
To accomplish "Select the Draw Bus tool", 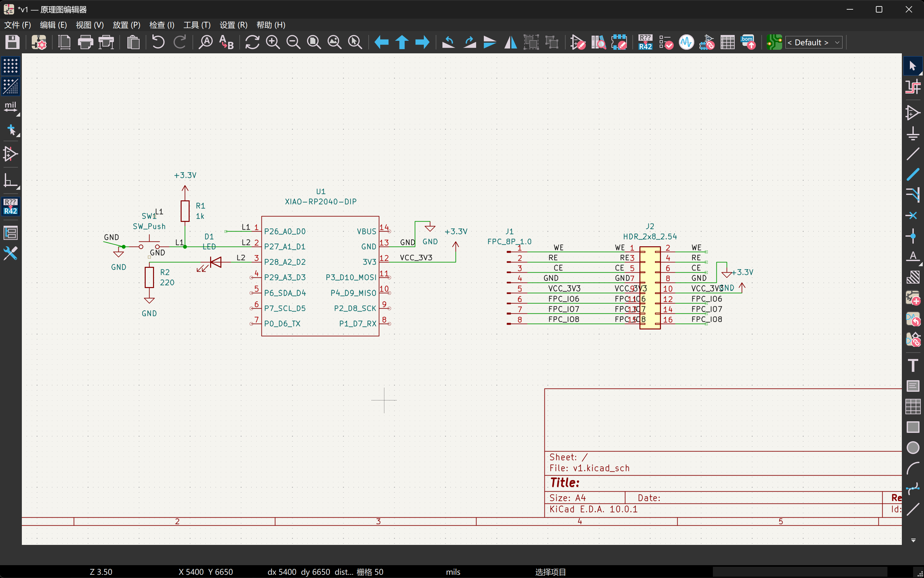I will 913,175.
